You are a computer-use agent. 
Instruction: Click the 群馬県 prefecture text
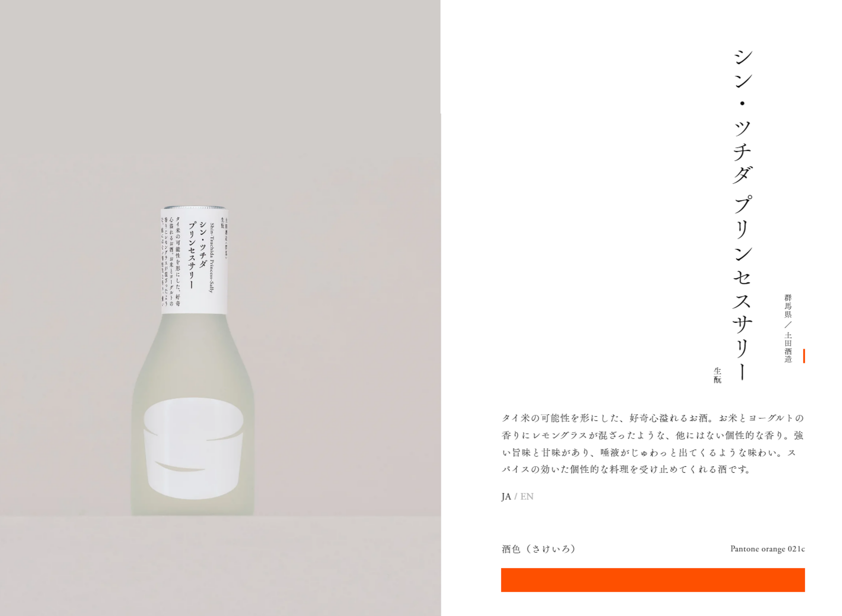coord(788,306)
